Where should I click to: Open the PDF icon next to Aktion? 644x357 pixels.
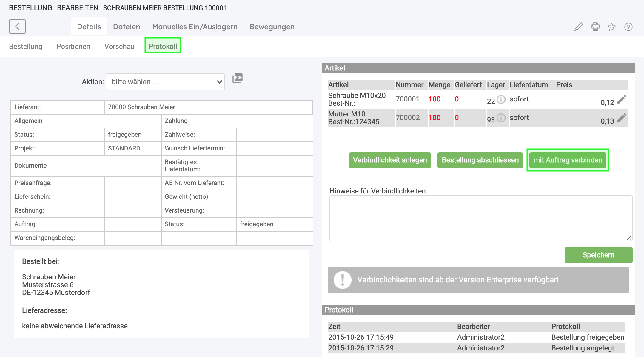point(238,78)
